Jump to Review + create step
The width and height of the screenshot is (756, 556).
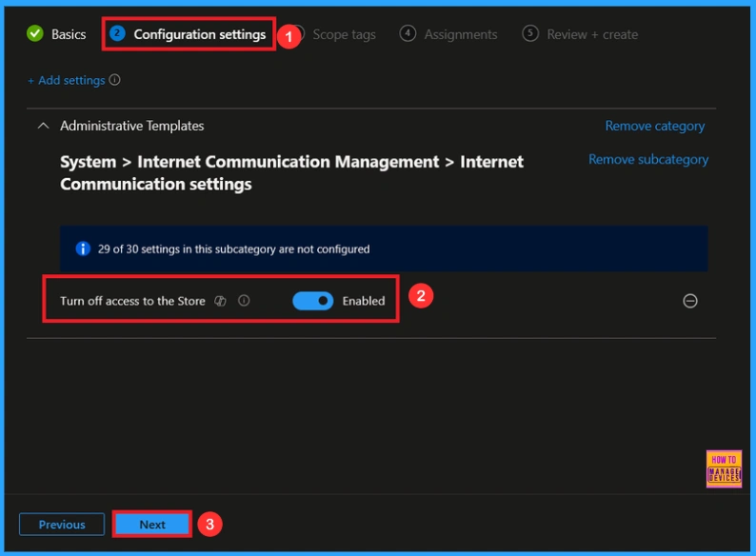pyautogui.click(x=592, y=34)
